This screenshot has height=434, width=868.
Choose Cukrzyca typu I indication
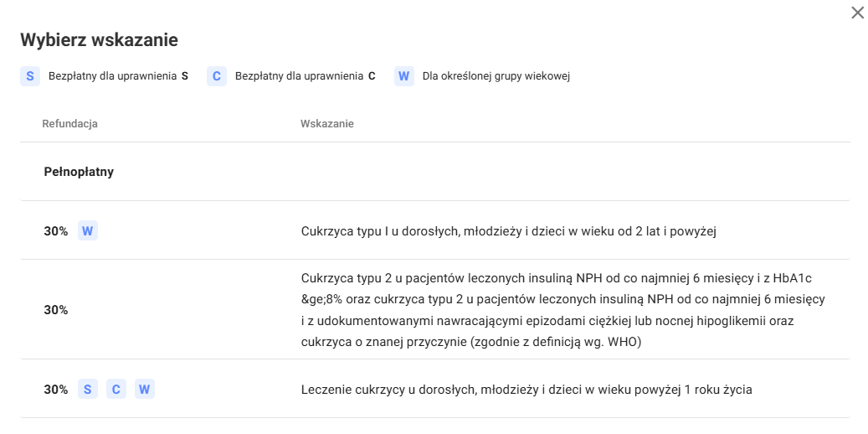click(435, 230)
